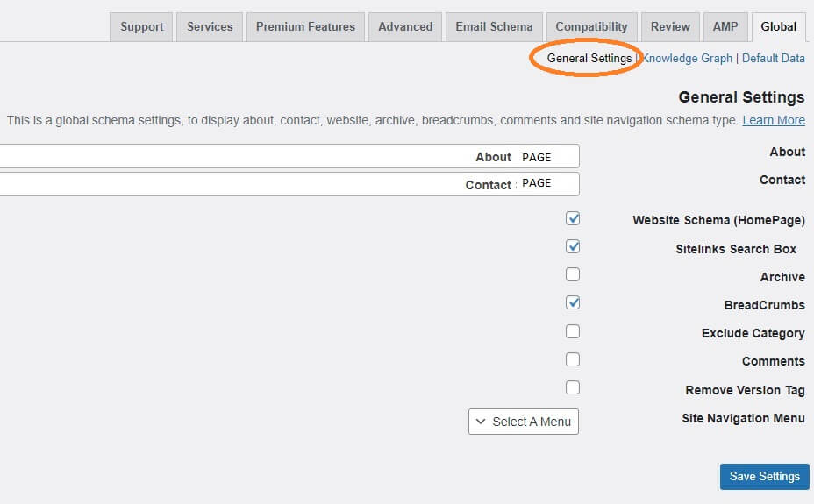This screenshot has width=814, height=504.
Task: Click the Sitelinks Search Box label
Action: click(736, 249)
